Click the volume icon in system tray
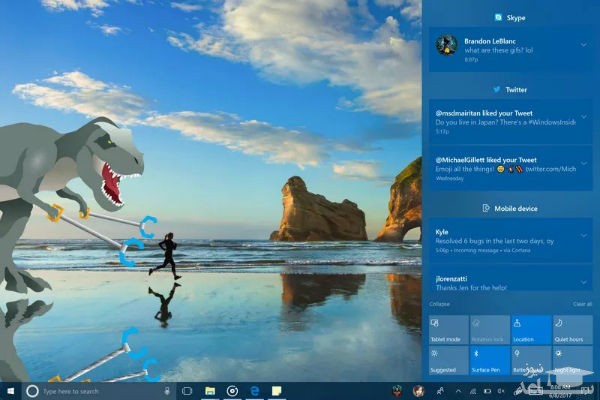The width and height of the screenshot is (600, 400). coord(501,391)
